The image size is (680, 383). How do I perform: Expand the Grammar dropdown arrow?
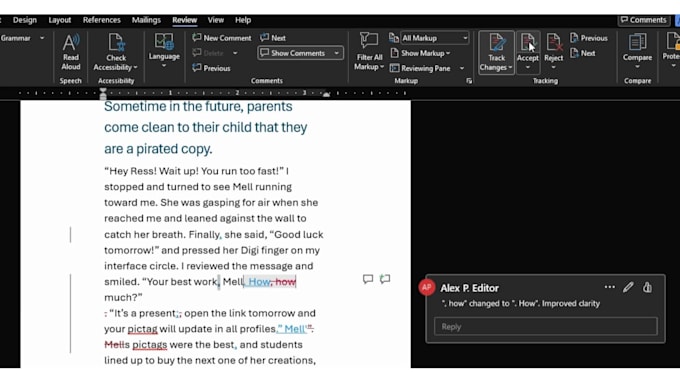42,38
